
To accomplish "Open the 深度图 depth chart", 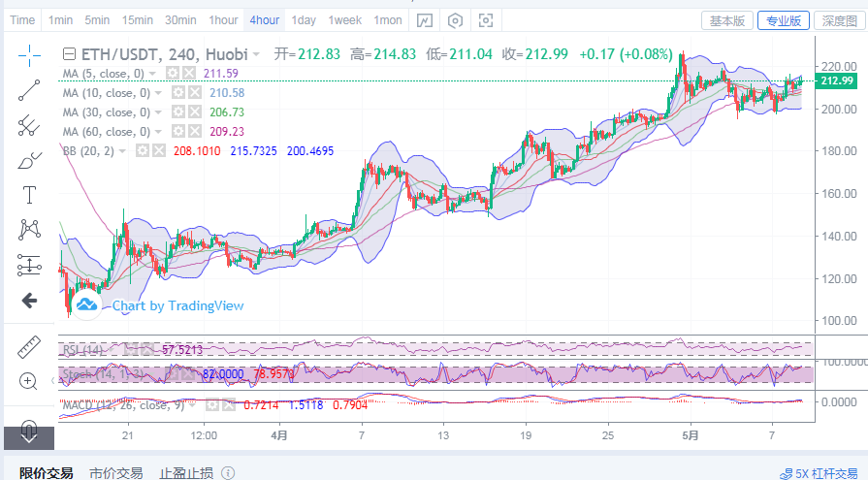I will 841,20.
